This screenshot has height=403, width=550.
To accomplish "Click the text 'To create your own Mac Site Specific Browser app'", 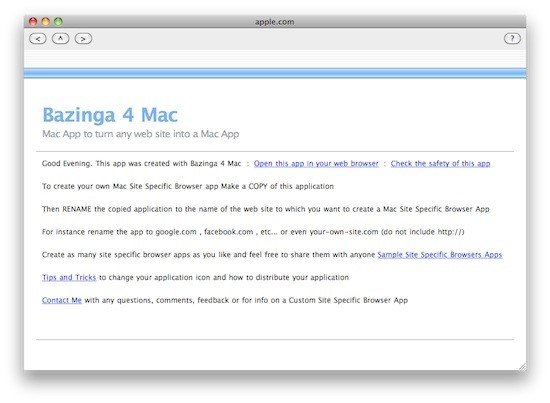I will (x=130, y=186).
